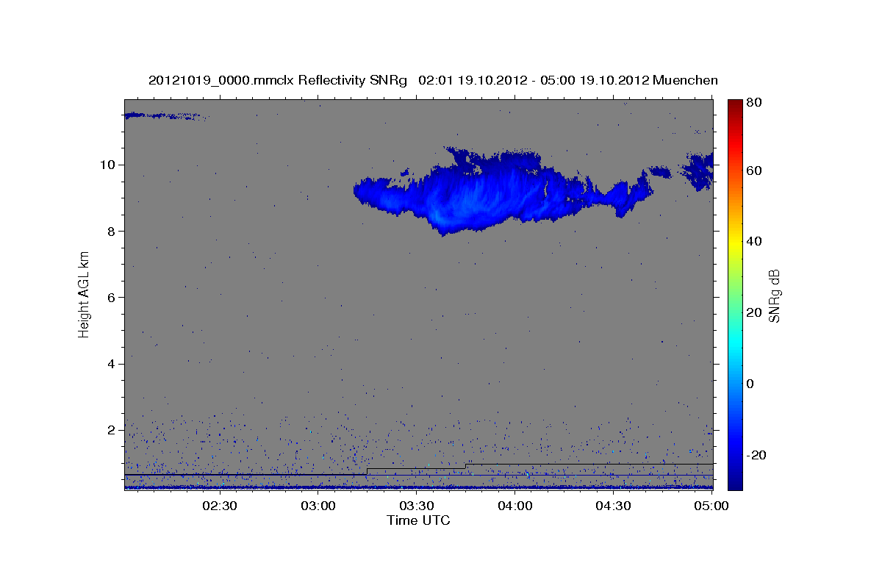Click the small cloud patch at 05:00 near 10 km
Screen dimensions: 882x588
pos(699,171)
